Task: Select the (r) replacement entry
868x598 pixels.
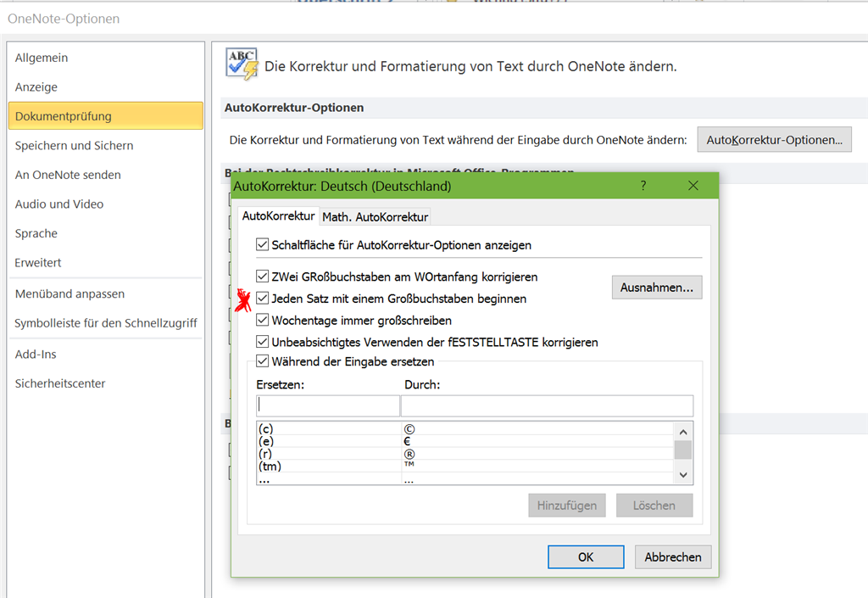Action: click(465, 454)
